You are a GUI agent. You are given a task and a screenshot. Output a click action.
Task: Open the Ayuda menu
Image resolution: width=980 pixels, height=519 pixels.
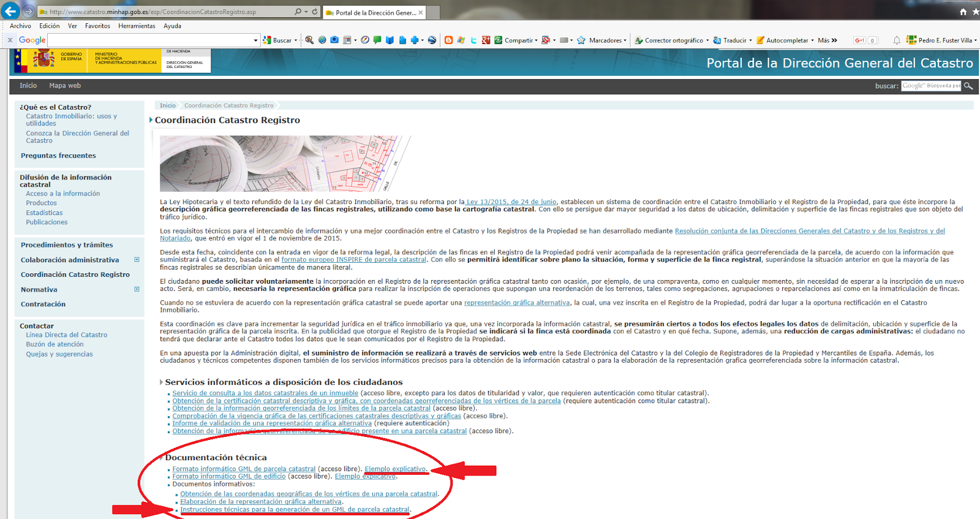pos(172,26)
